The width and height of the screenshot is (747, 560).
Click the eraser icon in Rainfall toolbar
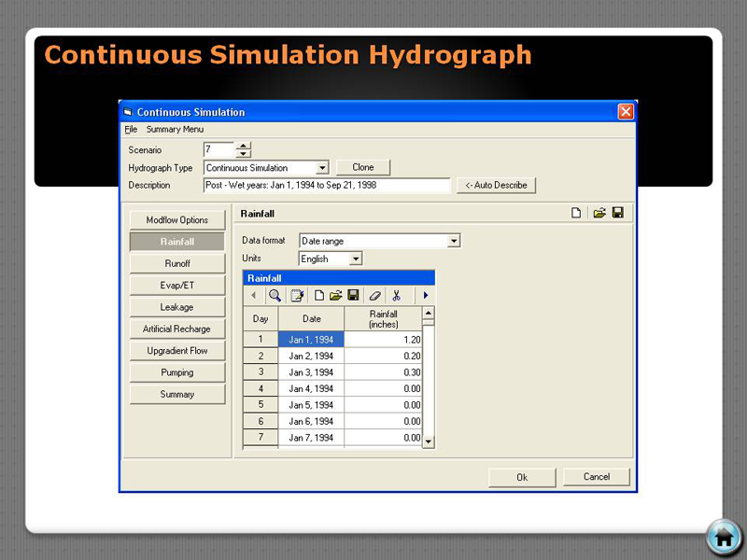tap(374, 295)
